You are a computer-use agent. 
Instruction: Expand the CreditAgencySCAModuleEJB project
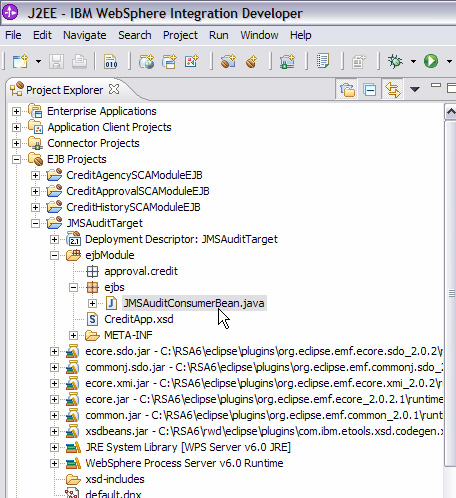coord(35,175)
